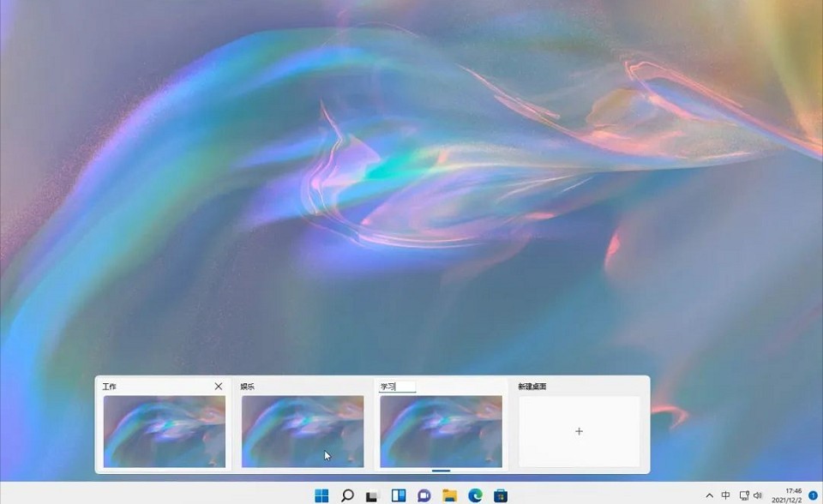Open File Explorer from taskbar

click(449, 495)
